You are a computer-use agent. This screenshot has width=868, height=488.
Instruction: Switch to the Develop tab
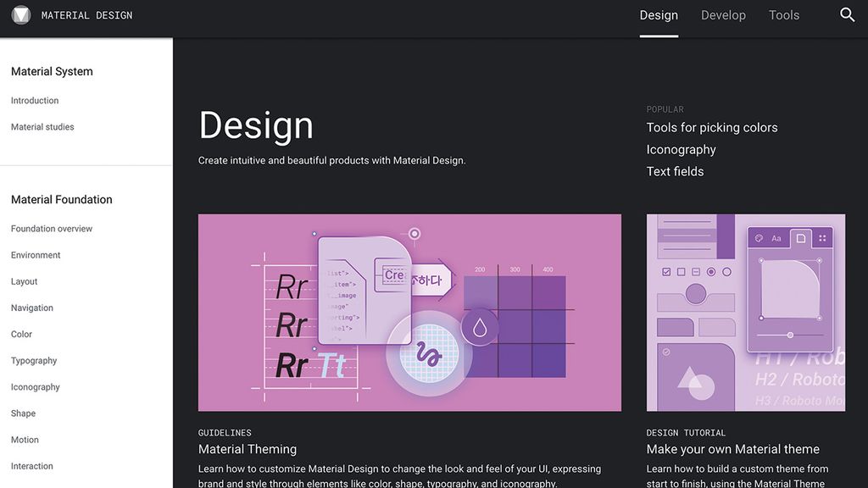(723, 14)
